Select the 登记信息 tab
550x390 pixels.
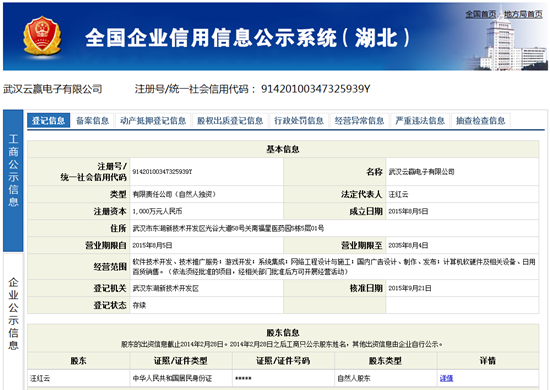tap(48, 121)
